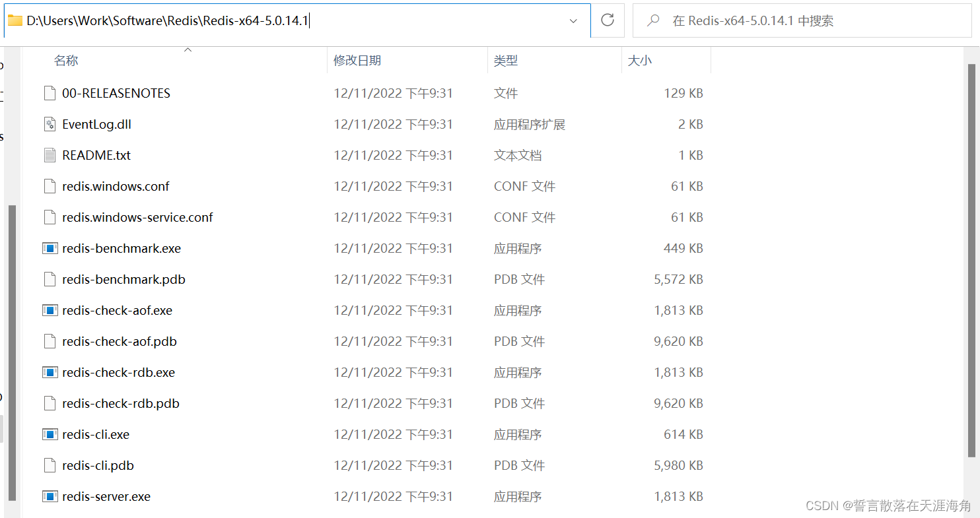Image resolution: width=980 pixels, height=518 pixels.
Task: Click the redis-check-aof.pdb file icon
Action: pyautogui.click(x=50, y=341)
